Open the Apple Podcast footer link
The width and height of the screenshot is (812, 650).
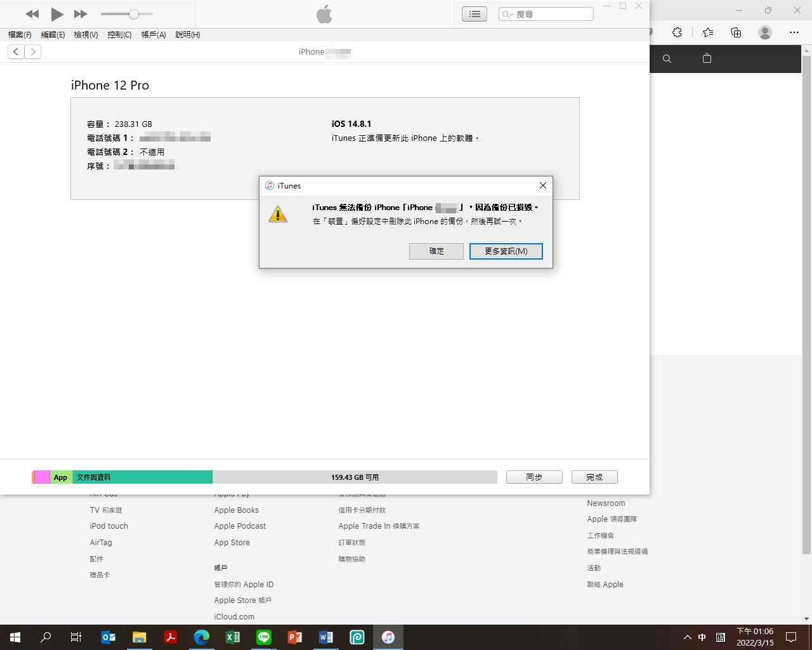point(240,526)
